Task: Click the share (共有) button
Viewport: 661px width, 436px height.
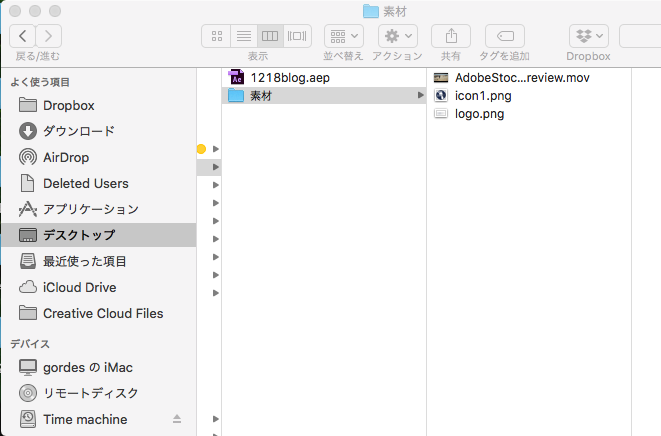Action: pyautogui.click(x=451, y=36)
